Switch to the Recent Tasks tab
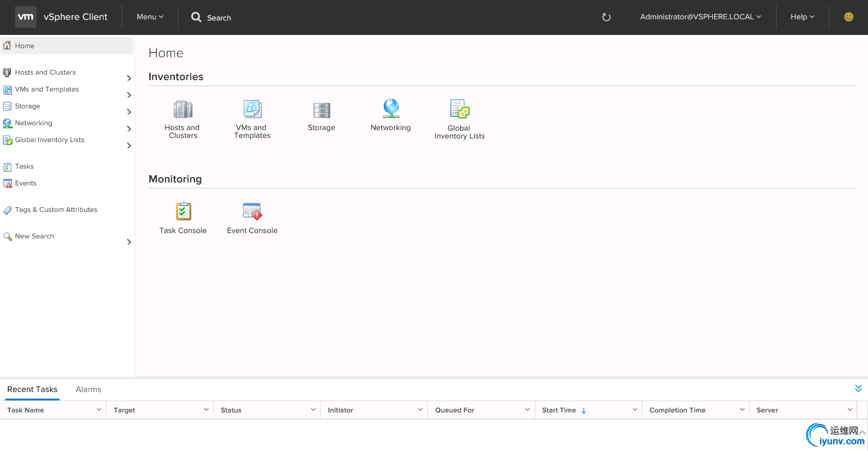Viewport: 868px width, 451px height. tap(32, 389)
